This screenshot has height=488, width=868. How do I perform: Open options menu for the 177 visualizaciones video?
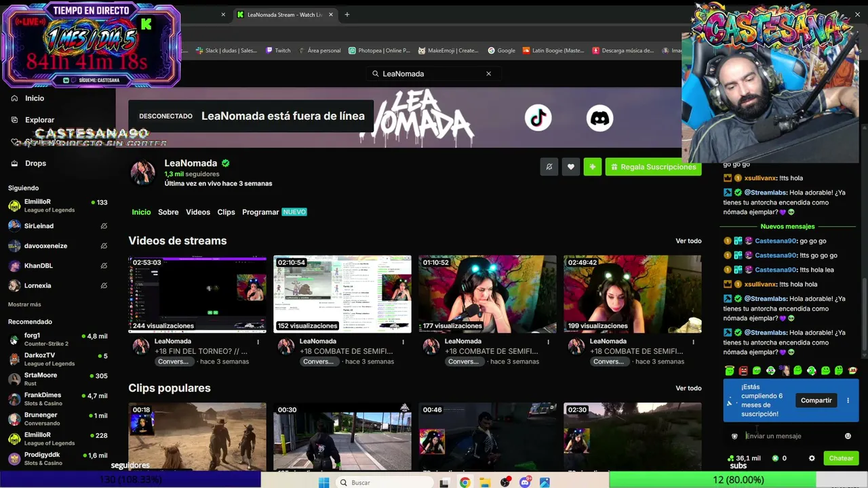(548, 342)
